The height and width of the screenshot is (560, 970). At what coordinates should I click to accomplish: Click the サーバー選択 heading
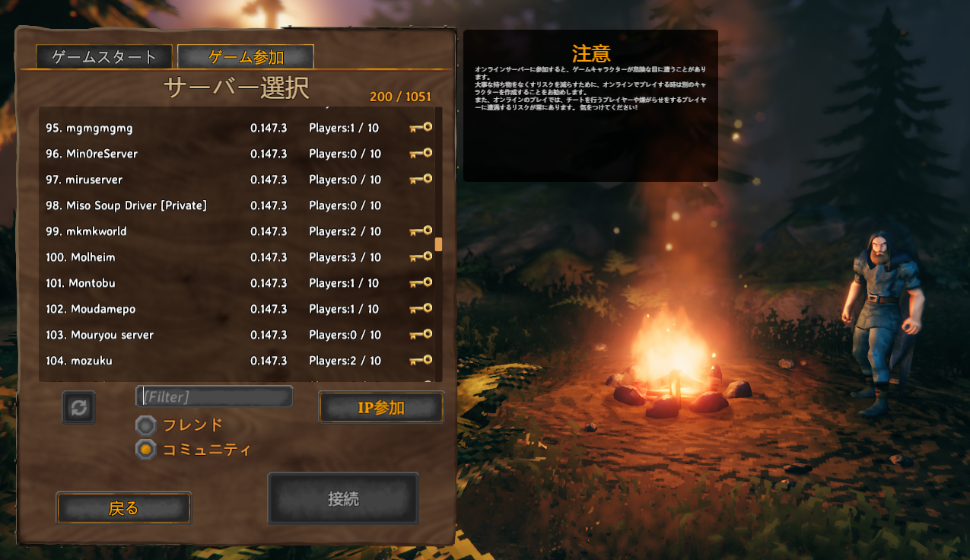[x=237, y=88]
